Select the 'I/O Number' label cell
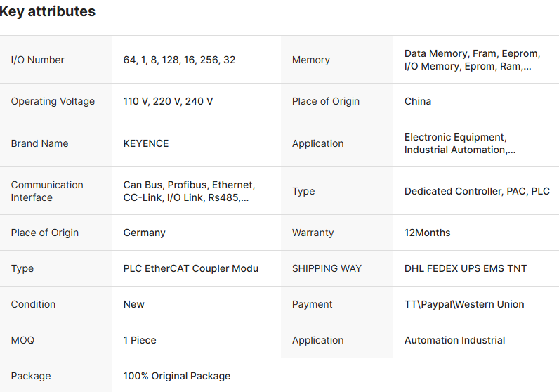The height and width of the screenshot is (392, 559). pyautogui.click(x=37, y=60)
